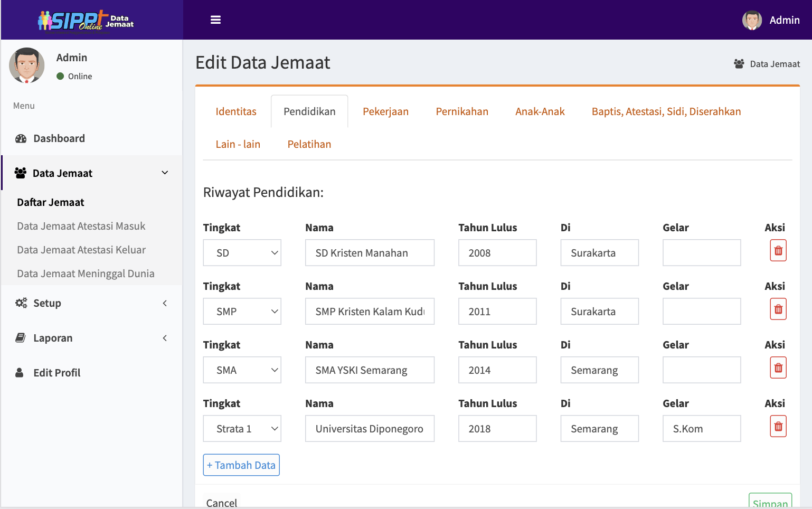Click the Gelar field containing S.Kom

click(701, 429)
